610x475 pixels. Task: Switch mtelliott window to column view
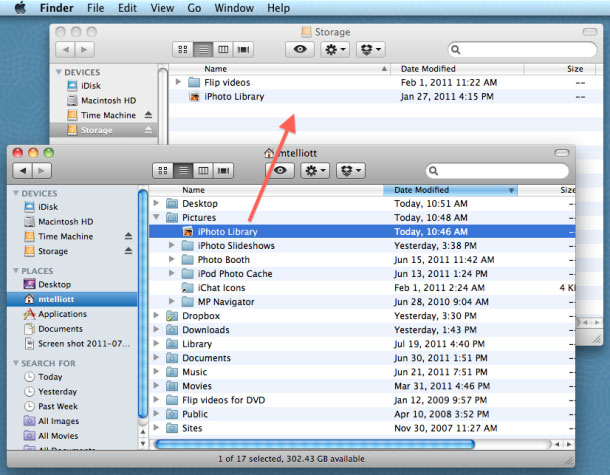[x=203, y=170]
